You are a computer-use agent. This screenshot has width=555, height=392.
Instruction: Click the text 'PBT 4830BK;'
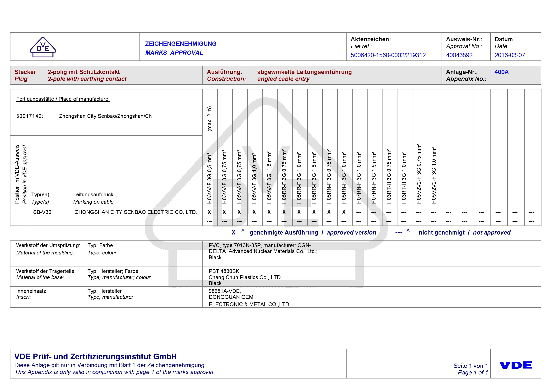224,271
